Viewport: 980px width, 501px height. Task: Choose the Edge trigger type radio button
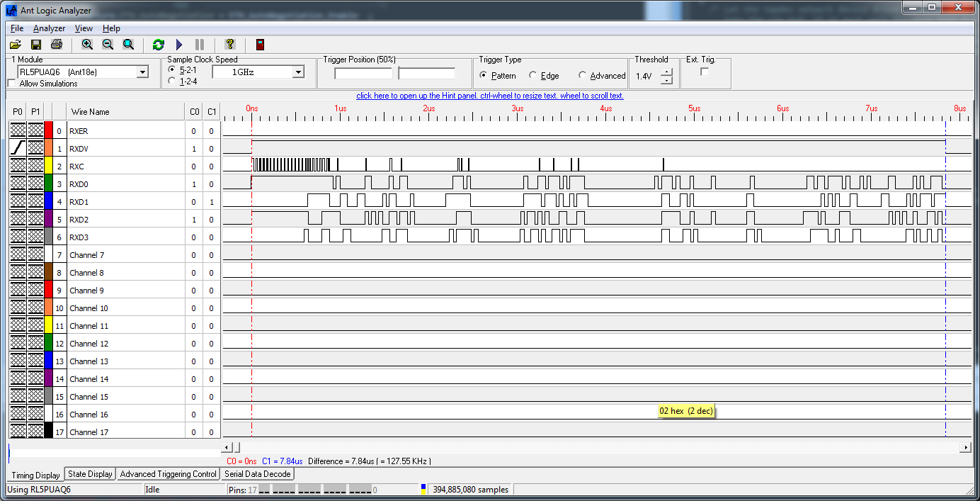click(533, 76)
